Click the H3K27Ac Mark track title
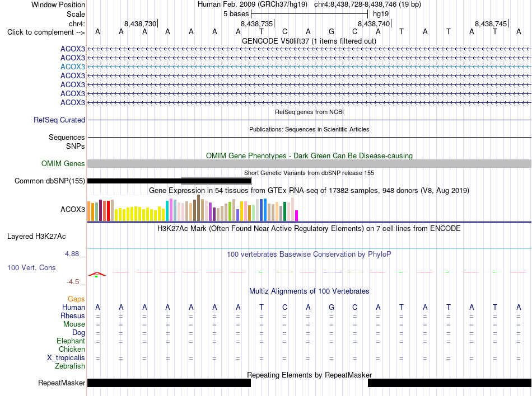The width and height of the screenshot is (532, 396). [x=309, y=228]
